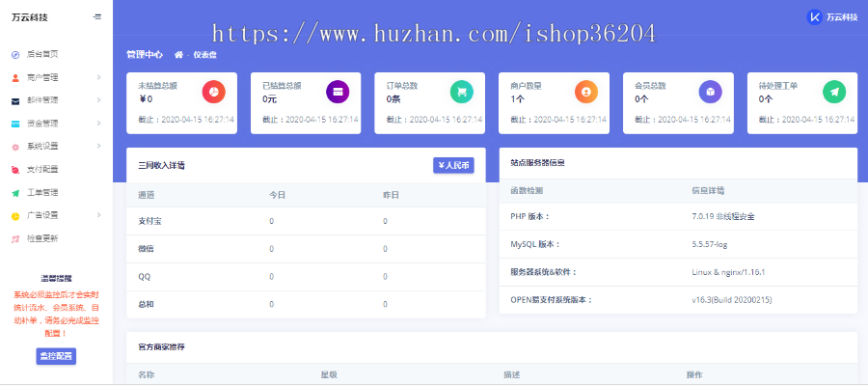Click the home icon in the breadcrumb
The image size is (868, 386).
click(x=178, y=55)
